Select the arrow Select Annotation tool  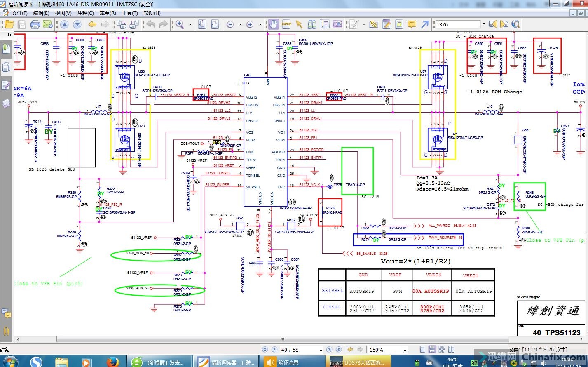coord(300,25)
